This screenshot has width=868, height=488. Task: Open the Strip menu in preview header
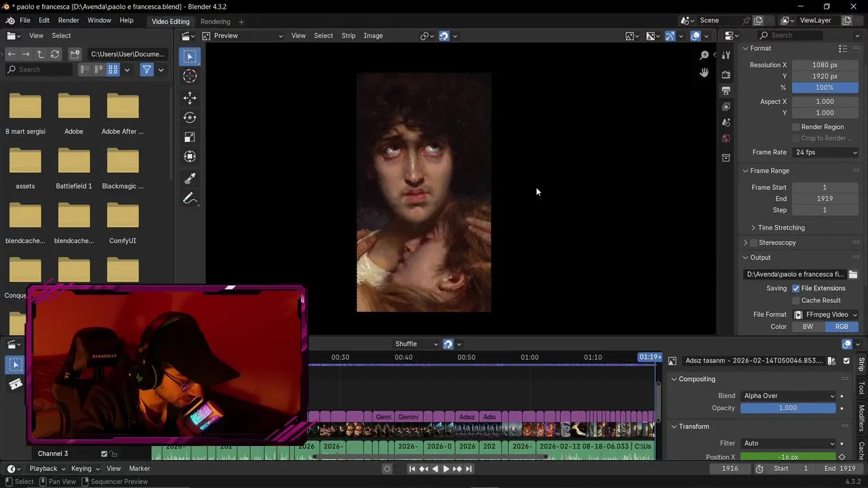pyautogui.click(x=349, y=36)
